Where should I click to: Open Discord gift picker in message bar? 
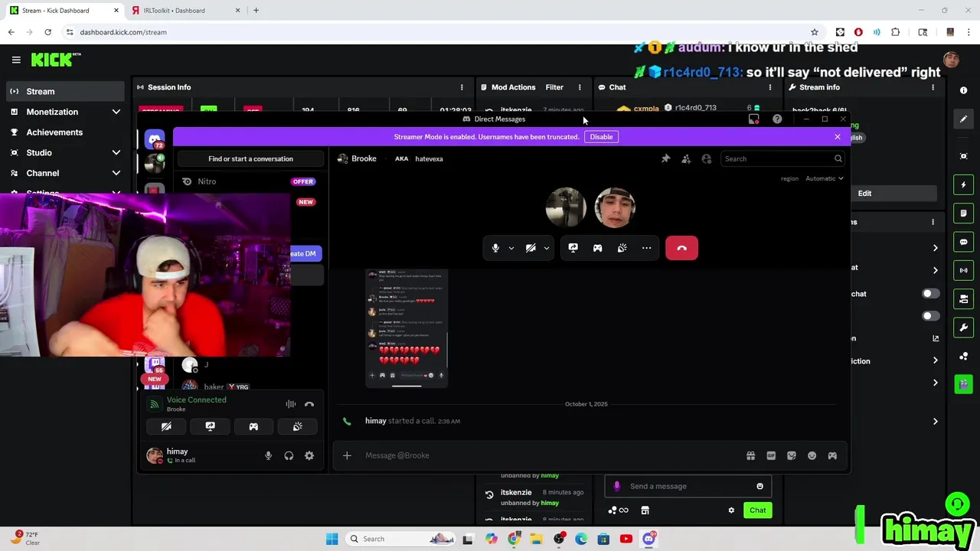(750, 455)
